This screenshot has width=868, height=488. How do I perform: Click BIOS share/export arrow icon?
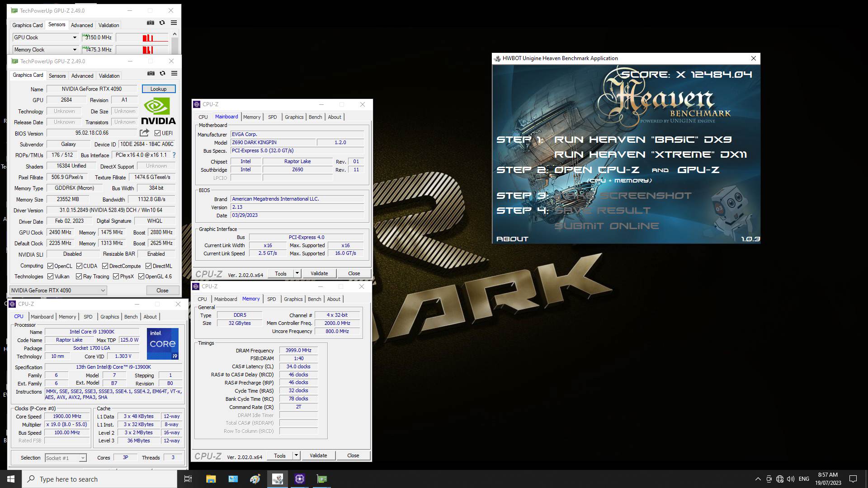coord(144,133)
